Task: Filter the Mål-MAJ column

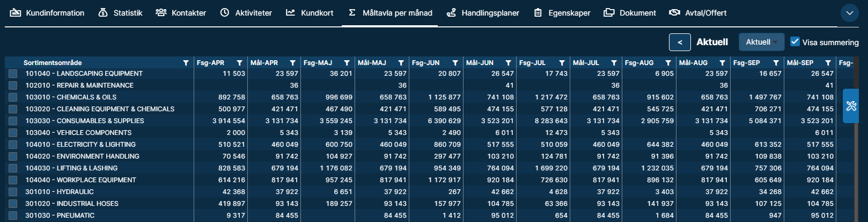Action: (x=401, y=63)
